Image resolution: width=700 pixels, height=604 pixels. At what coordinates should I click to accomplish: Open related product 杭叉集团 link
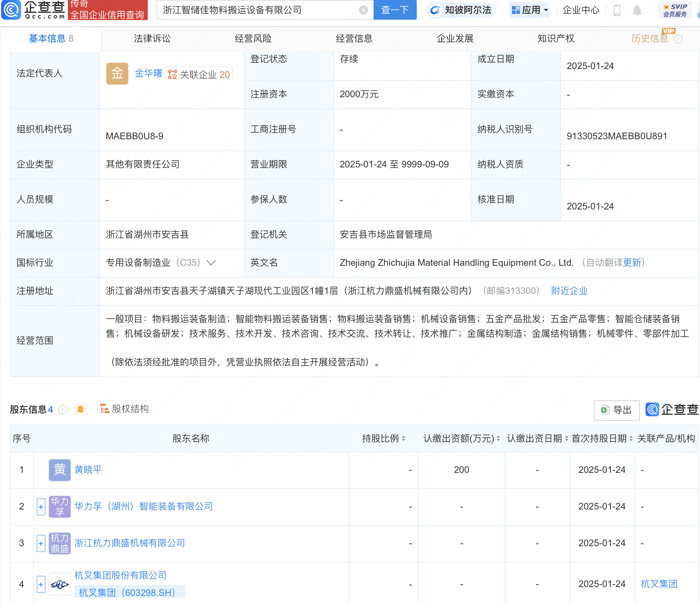click(x=659, y=584)
